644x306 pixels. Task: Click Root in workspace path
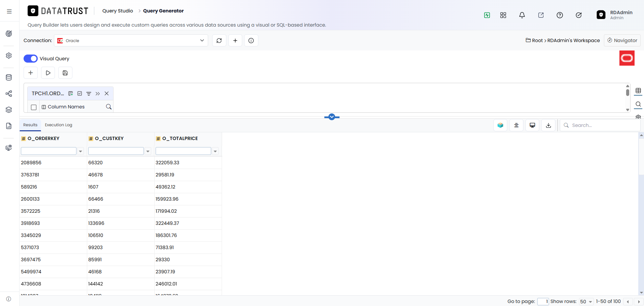click(x=537, y=40)
